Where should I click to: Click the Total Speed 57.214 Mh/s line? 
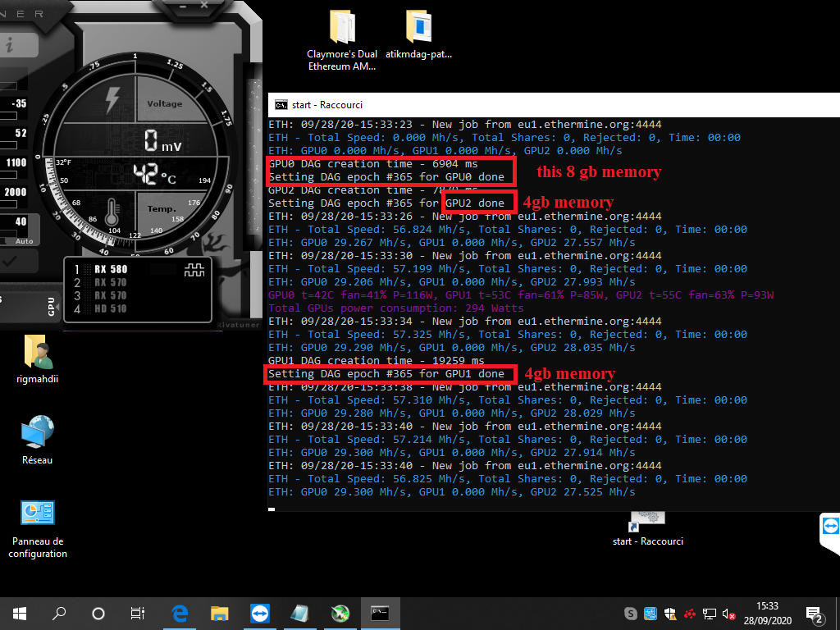pos(508,440)
